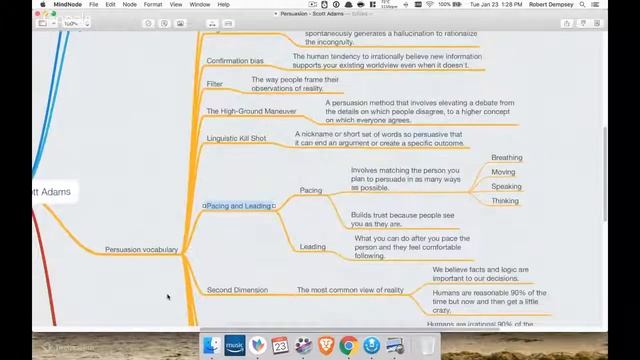Click the 'Humans are reasonable 90%' node

pyautogui.click(x=489, y=302)
